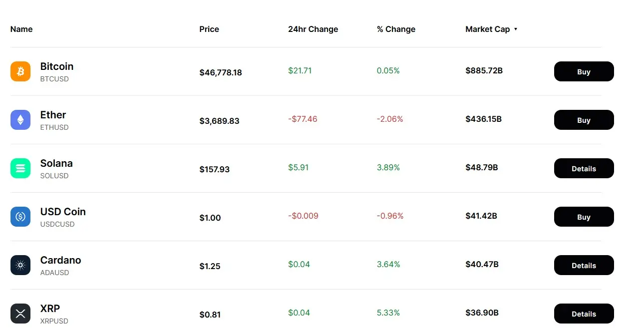View Details for Cardano
Screen dimensions: 644x330
[584, 266]
